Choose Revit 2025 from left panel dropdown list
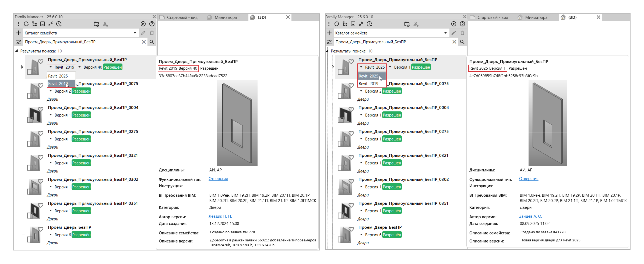Image resolution: width=644 pixels, height=264 pixels. point(61,76)
